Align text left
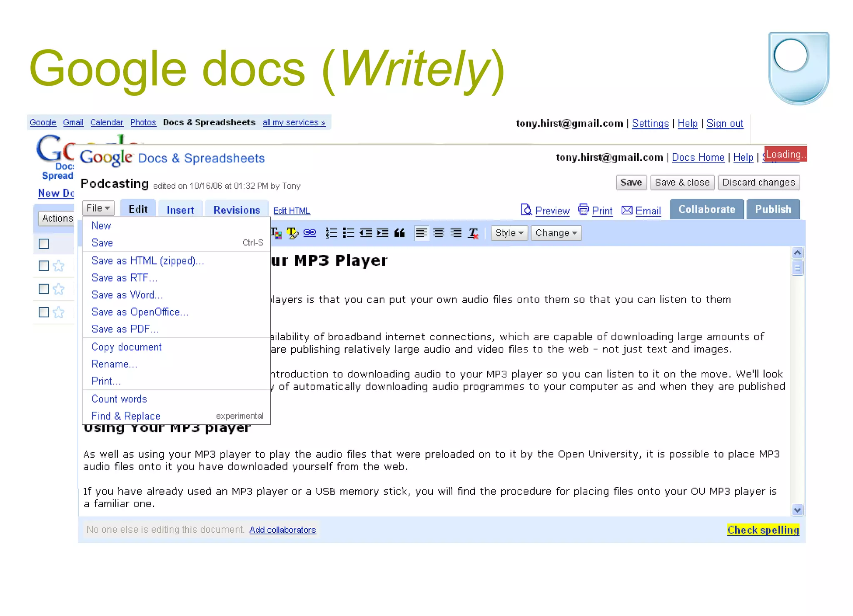The width and height of the screenshot is (853, 616). pos(422,233)
